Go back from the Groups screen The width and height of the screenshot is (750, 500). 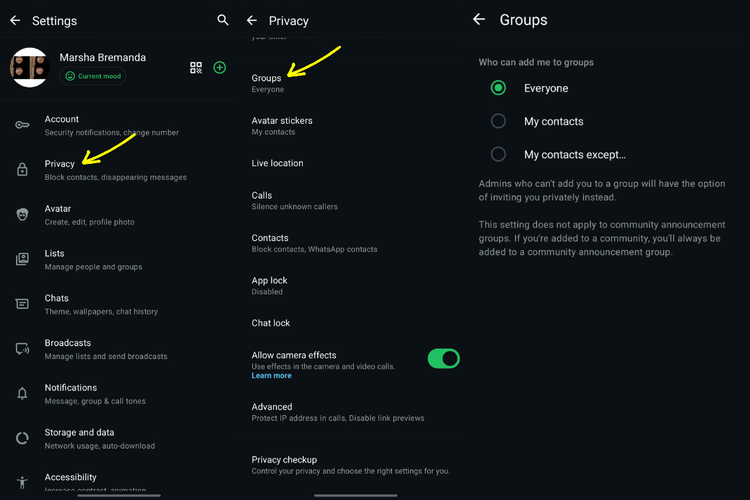coord(479,19)
